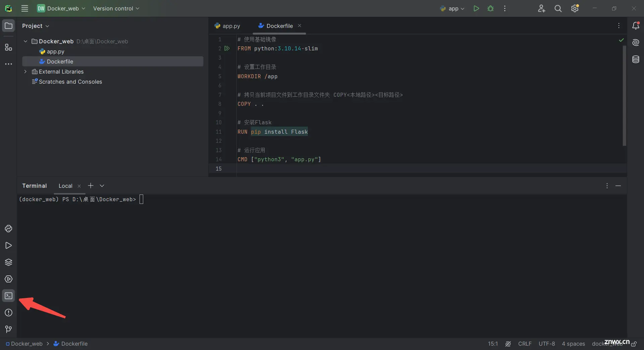Select the Local terminal tab

(65, 186)
